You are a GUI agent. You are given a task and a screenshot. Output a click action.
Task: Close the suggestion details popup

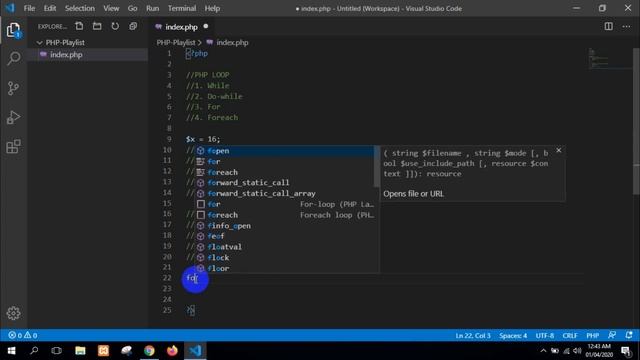559,151
